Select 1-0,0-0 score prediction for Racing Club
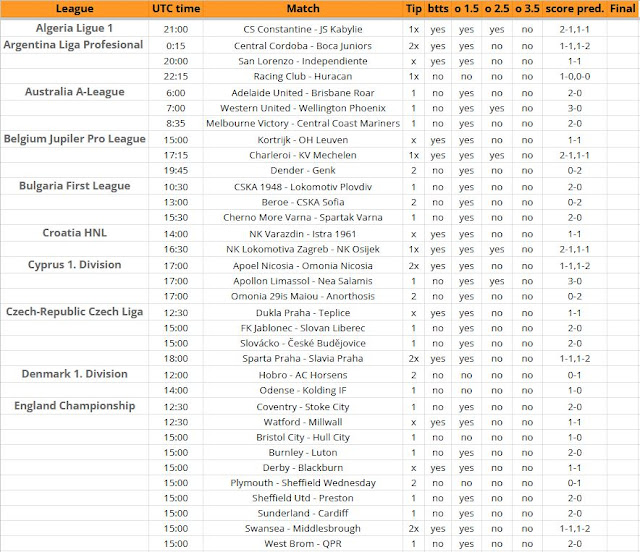Screen dimensions: 640x552 (x=575, y=76)
